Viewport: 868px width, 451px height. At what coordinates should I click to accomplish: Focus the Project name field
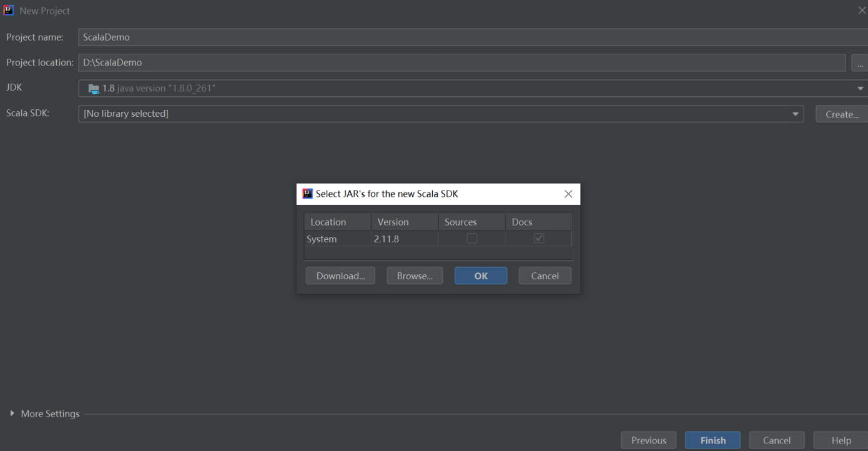(473, 37)
